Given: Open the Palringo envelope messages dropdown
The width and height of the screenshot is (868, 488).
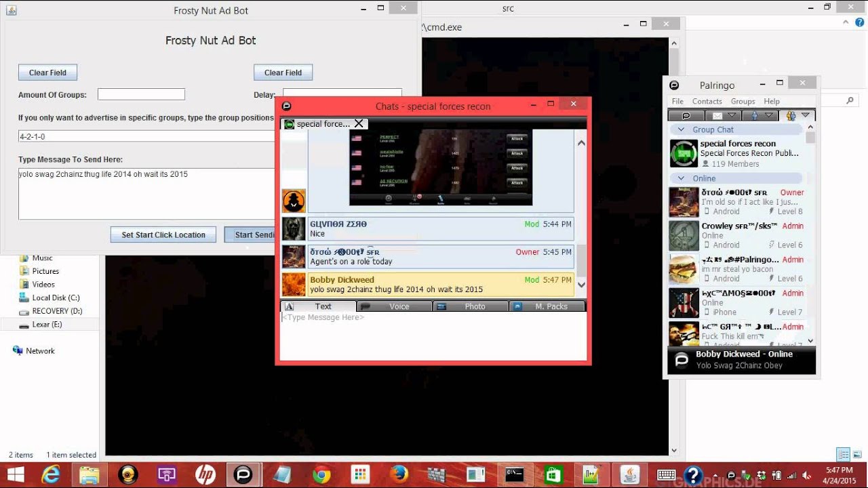Looking at the screenshot, I should click(x=723, y=115).
